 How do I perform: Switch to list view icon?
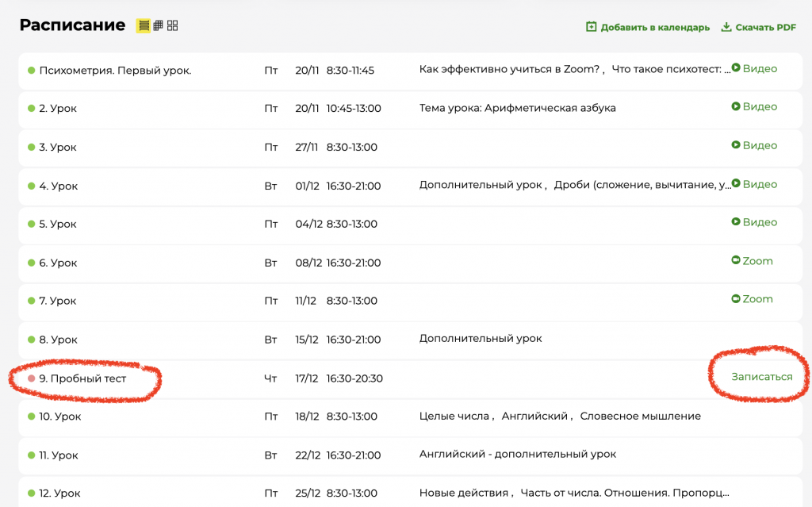coord(144,25)
